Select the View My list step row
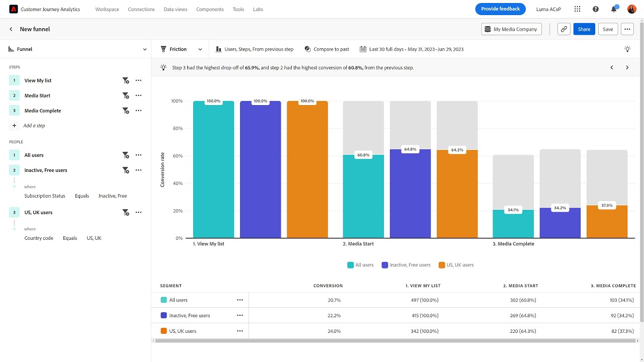Screen dimensions: 644x362 pos(75,80)
